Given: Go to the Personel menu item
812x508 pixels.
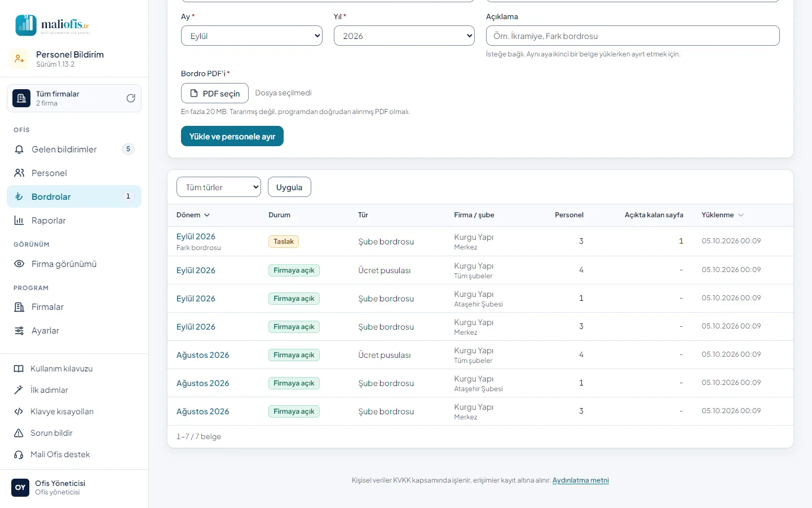Looking at the screenshot, I should coord(74,173).
